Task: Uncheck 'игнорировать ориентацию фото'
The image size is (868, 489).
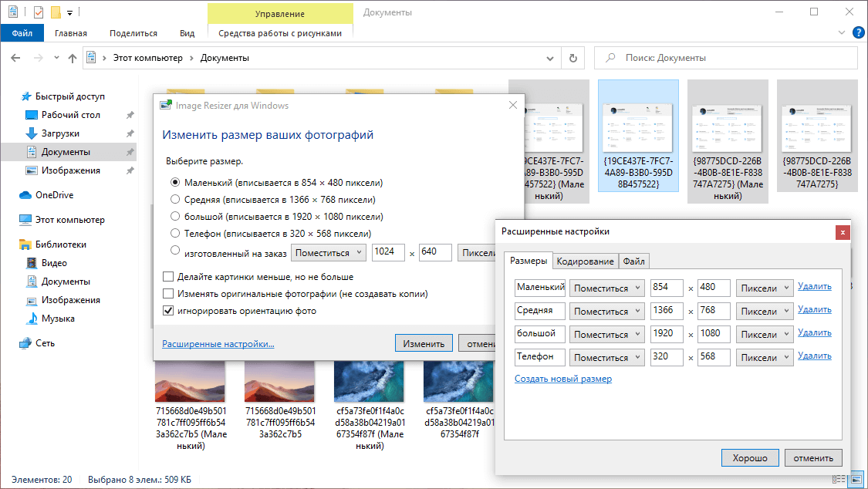Action: (168, 312)
